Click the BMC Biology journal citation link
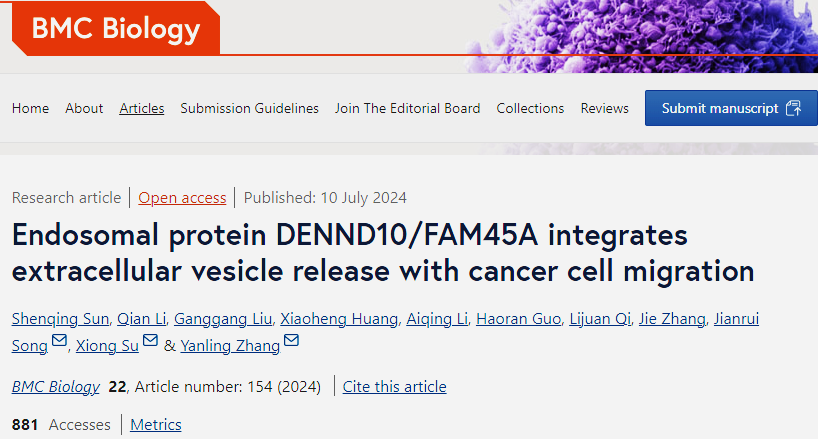 (55, 386)
